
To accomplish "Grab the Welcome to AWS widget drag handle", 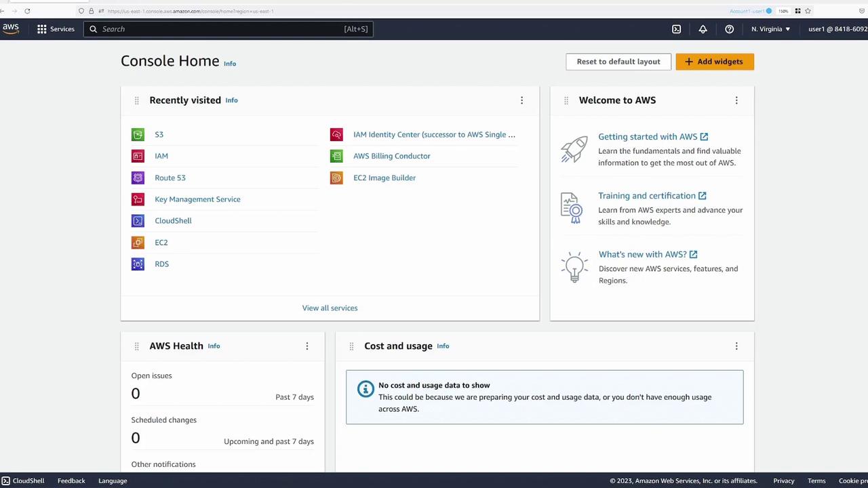I will pos(566,100).
